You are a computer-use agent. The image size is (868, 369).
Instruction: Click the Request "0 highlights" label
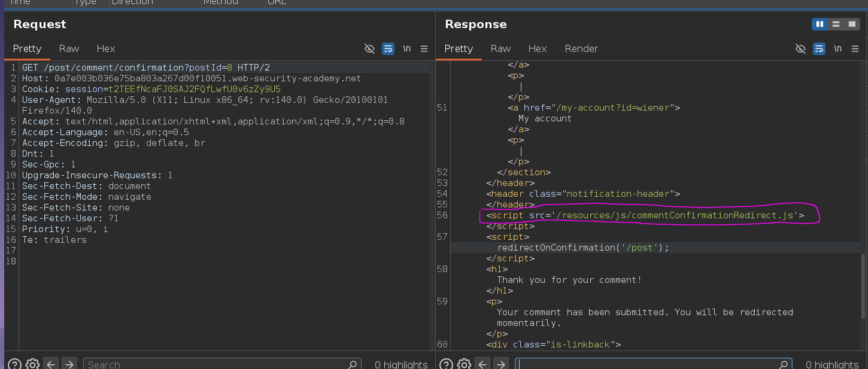point(401,364)
